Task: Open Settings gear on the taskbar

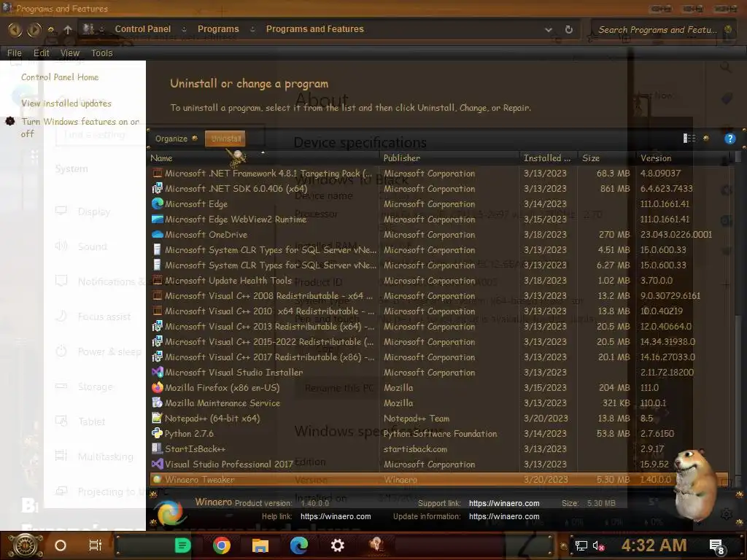Action: coord(337,545)
